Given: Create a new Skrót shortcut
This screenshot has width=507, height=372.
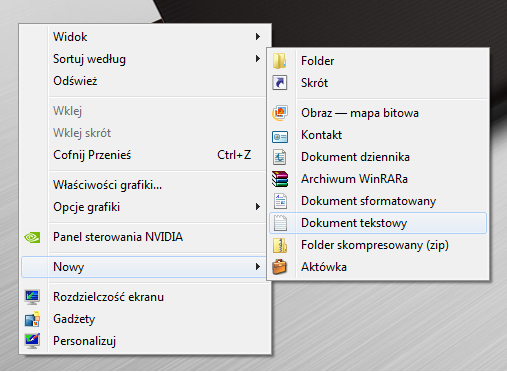Looking at the screenshot, I should point(378,83).
